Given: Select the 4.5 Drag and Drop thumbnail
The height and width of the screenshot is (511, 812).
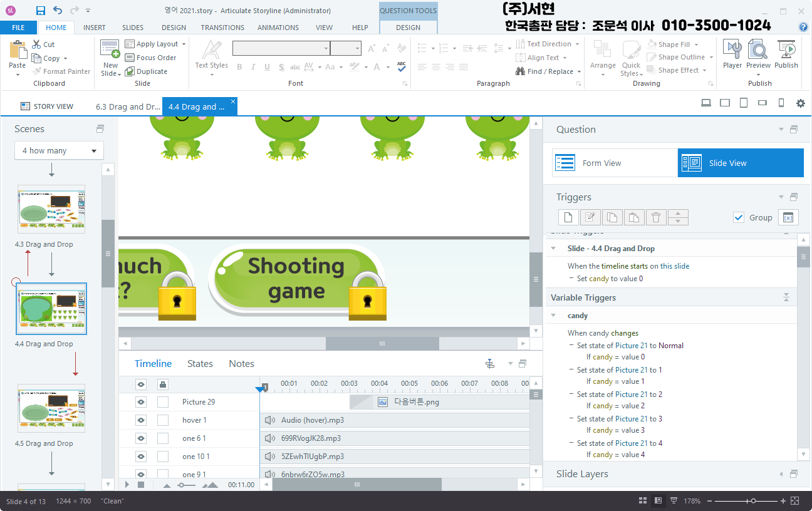Looking at the screenshot, I should [x=51, y=409].
